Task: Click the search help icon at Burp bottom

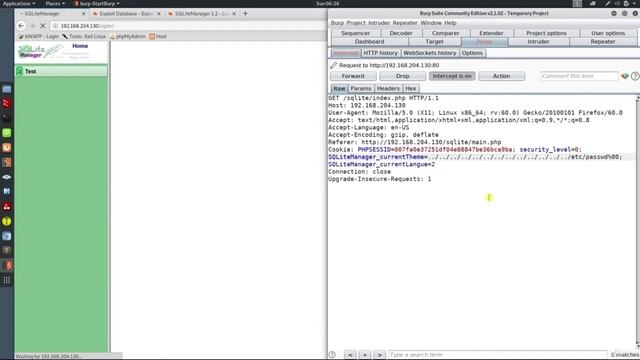Action: (x=332, y=355)
